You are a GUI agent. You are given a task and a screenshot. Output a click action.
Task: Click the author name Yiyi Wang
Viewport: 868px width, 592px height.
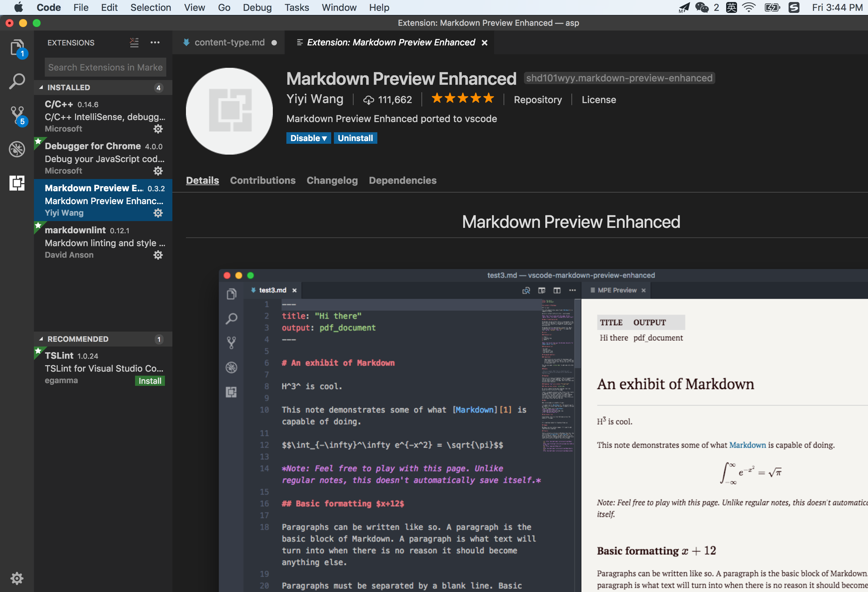click(x=315, y=99)
